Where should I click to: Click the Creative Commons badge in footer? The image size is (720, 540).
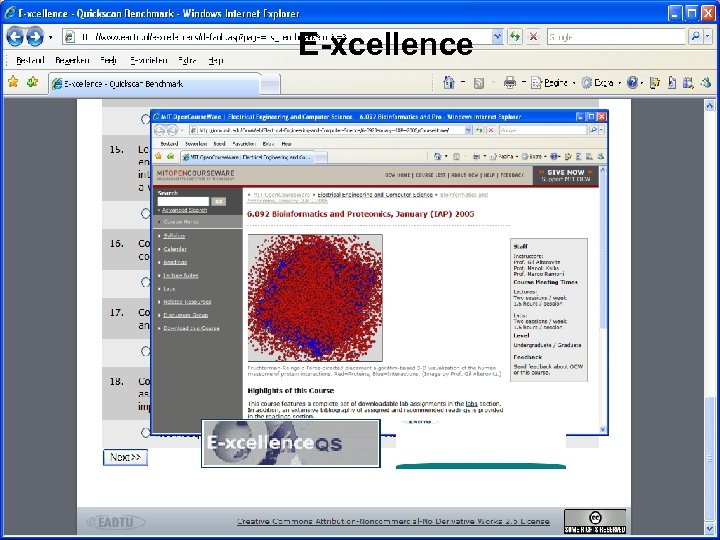coord(595,521)
